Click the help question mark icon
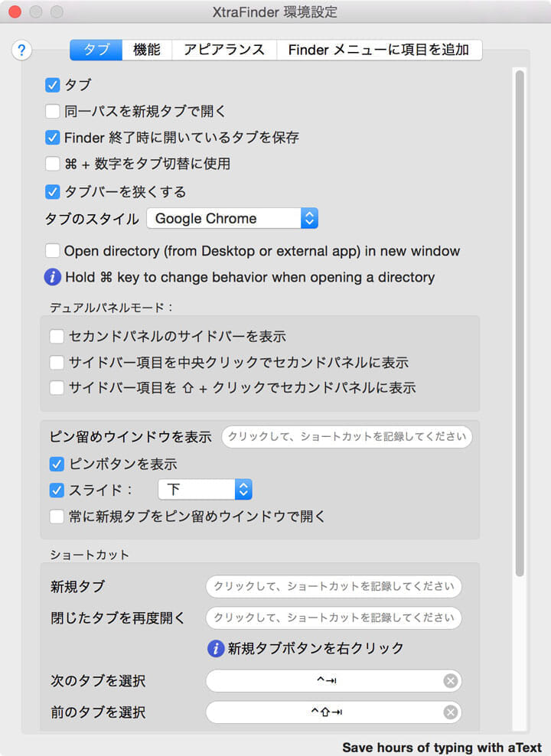The width and height of the screenshot is (551, 756). coord(22,51)
